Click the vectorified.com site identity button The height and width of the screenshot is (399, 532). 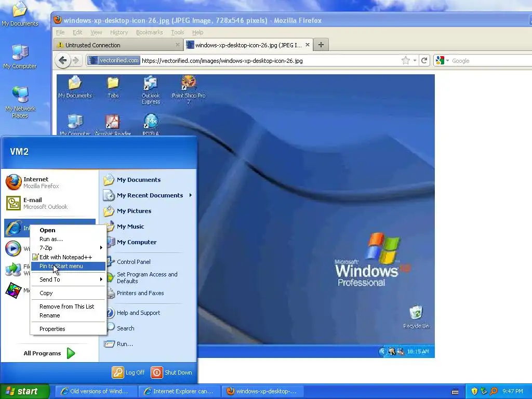114,60
